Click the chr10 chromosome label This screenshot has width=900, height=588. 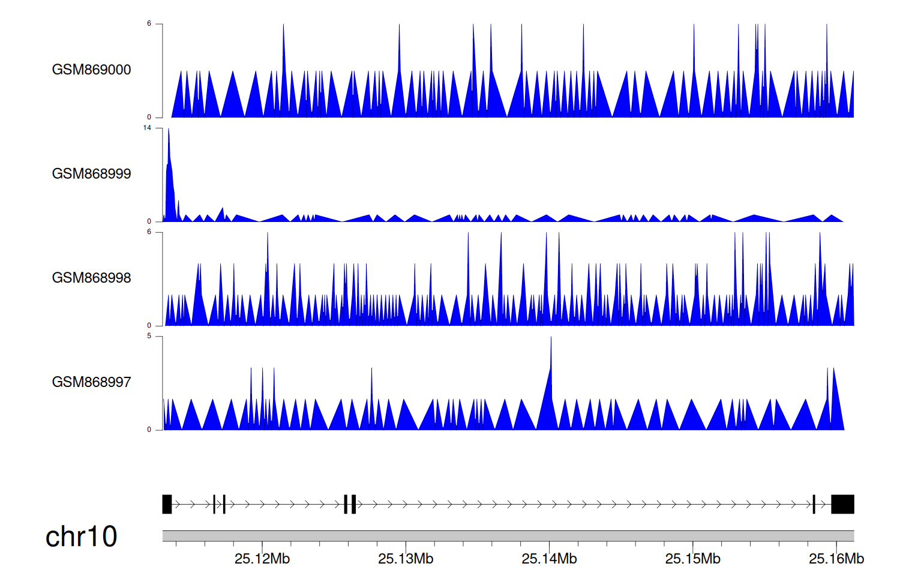coord(81,536)
